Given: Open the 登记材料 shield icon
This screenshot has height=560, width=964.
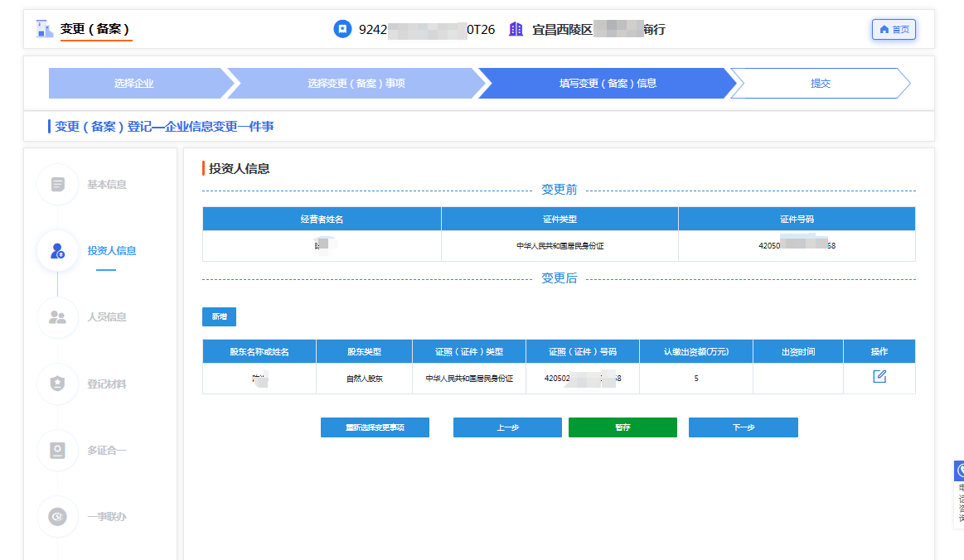Looking at the screenshot, I should pos(57,384).
